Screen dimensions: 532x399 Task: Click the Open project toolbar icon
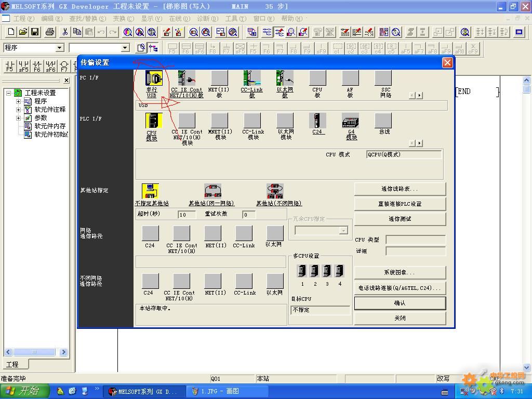pyautogui.click(x=23, y=32)
